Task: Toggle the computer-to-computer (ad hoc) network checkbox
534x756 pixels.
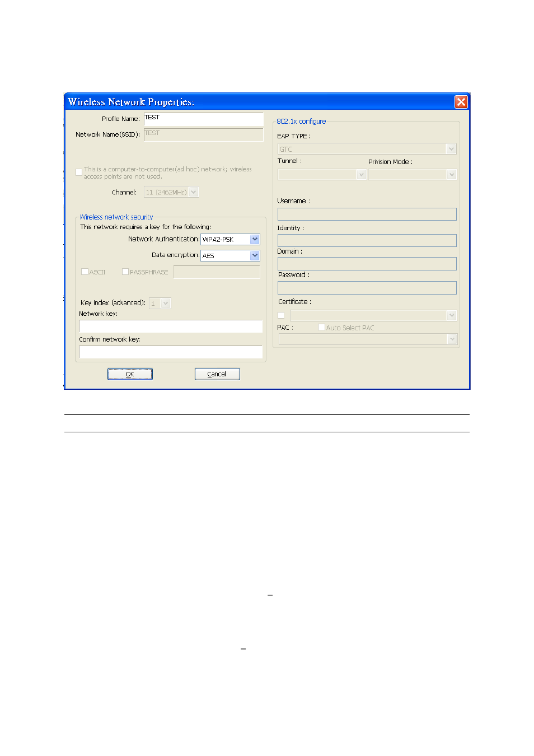Action: click(79, 172)
